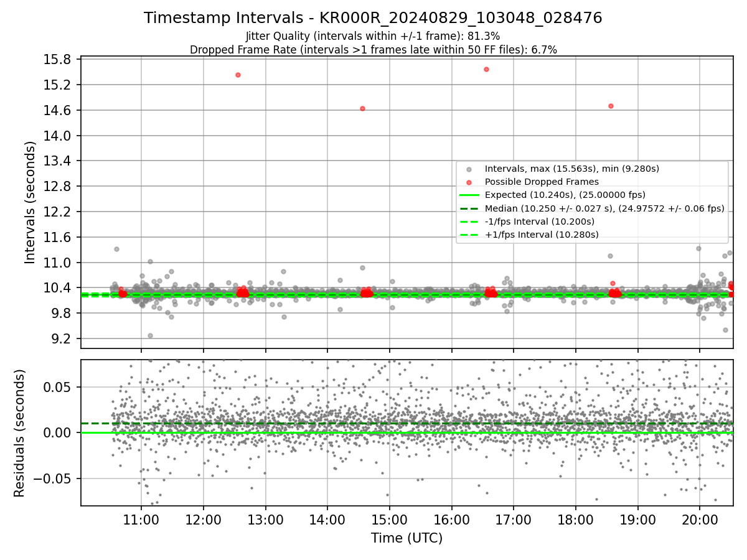
Task: Click legend entry '+1/fps Interval (10.280s)'
Action: [541, 235]
